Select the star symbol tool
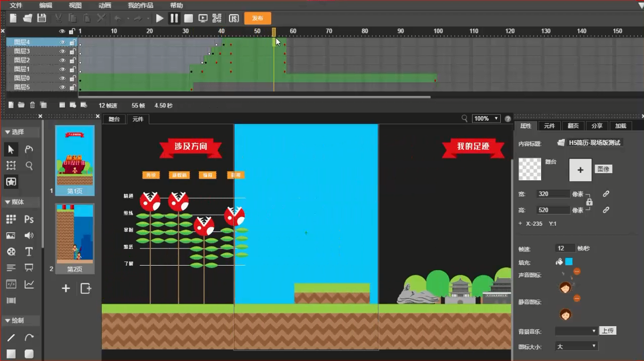 (x=11, y=181)
